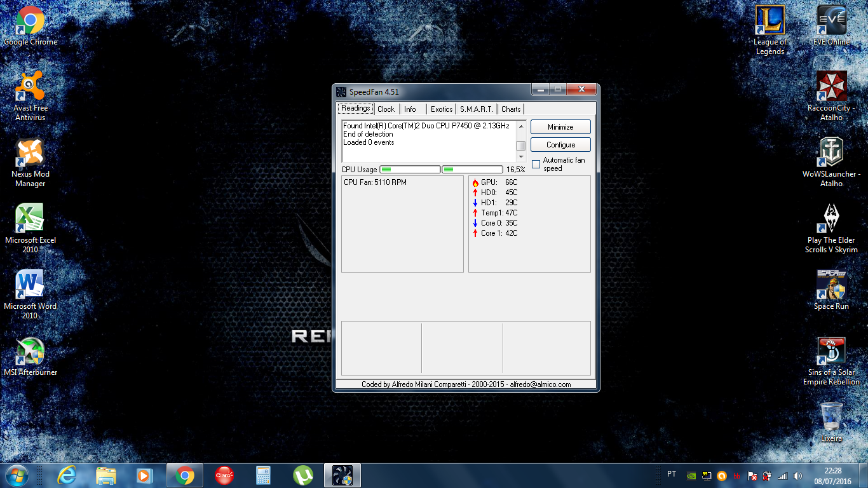This screenshot has width=868, height=488.
Task: Click the Windows Start button
Action: point(16,475)
